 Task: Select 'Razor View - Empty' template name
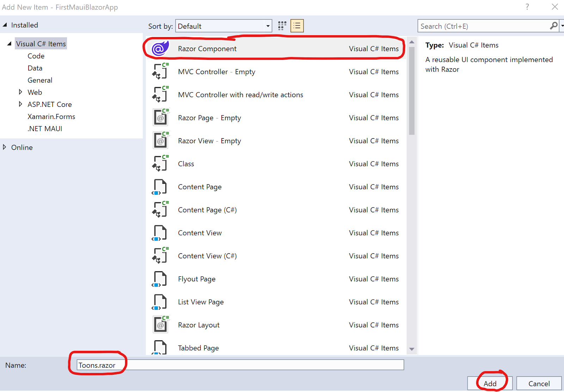coord(209,141)
